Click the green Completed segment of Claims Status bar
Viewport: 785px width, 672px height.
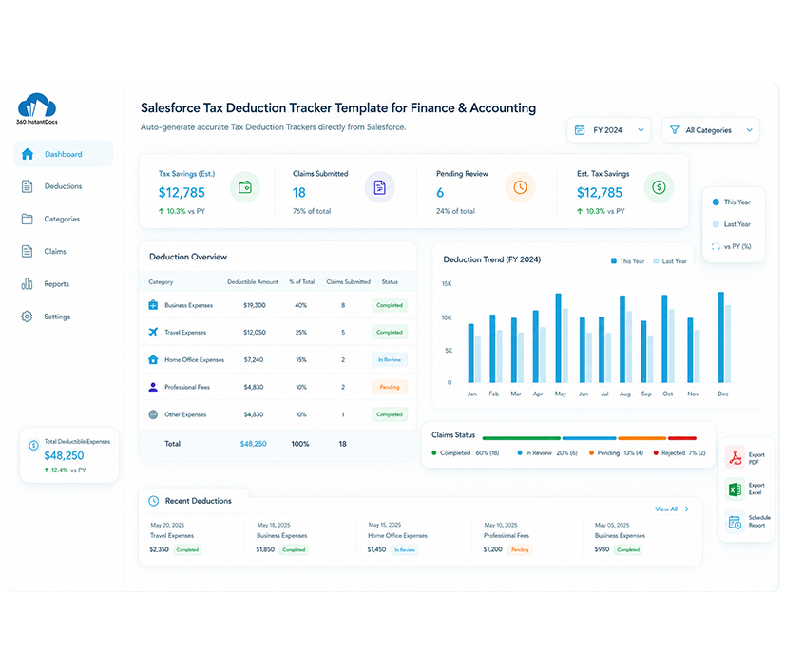(x=521, y=438)
